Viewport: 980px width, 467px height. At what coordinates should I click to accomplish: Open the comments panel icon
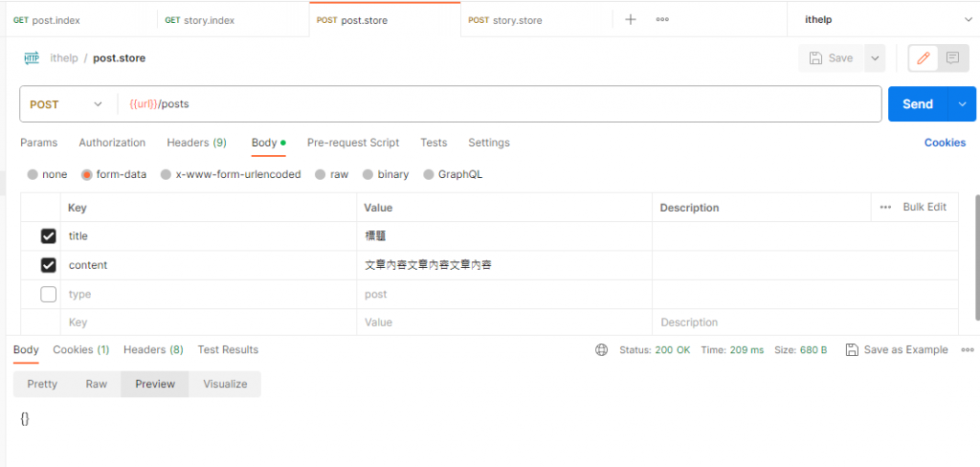click(952, 58)
